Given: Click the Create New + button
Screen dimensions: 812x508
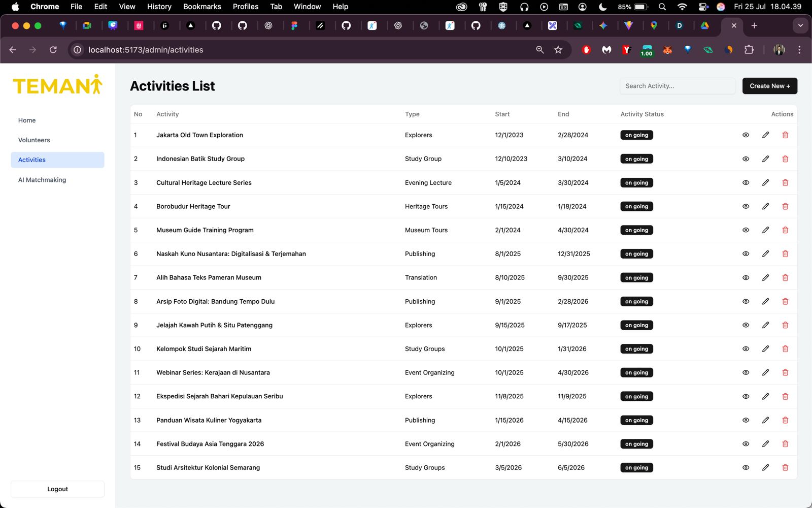Looking at the screenshot, I should coord(770,86).
